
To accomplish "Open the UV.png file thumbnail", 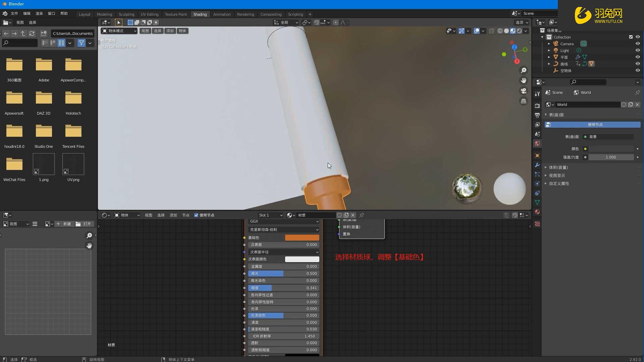I will pos(73,164).
